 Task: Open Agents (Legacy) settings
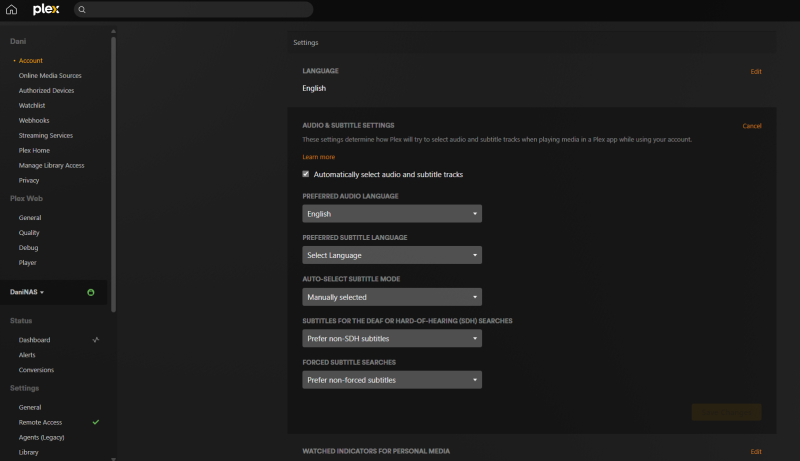(x=41, y=438)
